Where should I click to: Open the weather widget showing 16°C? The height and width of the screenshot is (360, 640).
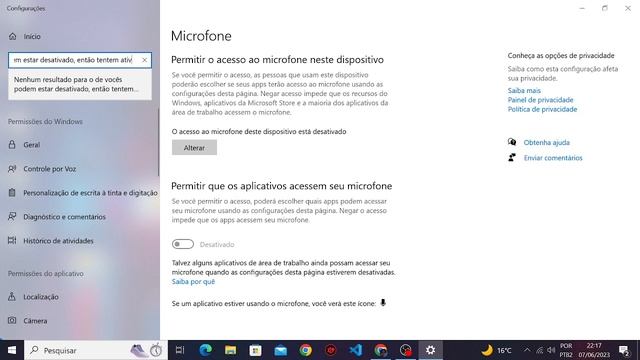pos(496,350)
